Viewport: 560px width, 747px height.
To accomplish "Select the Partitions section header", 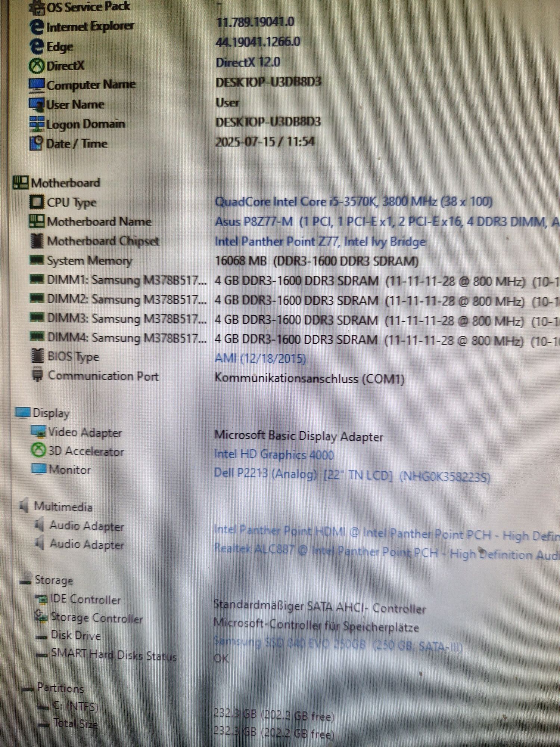I will pos(60,688).
